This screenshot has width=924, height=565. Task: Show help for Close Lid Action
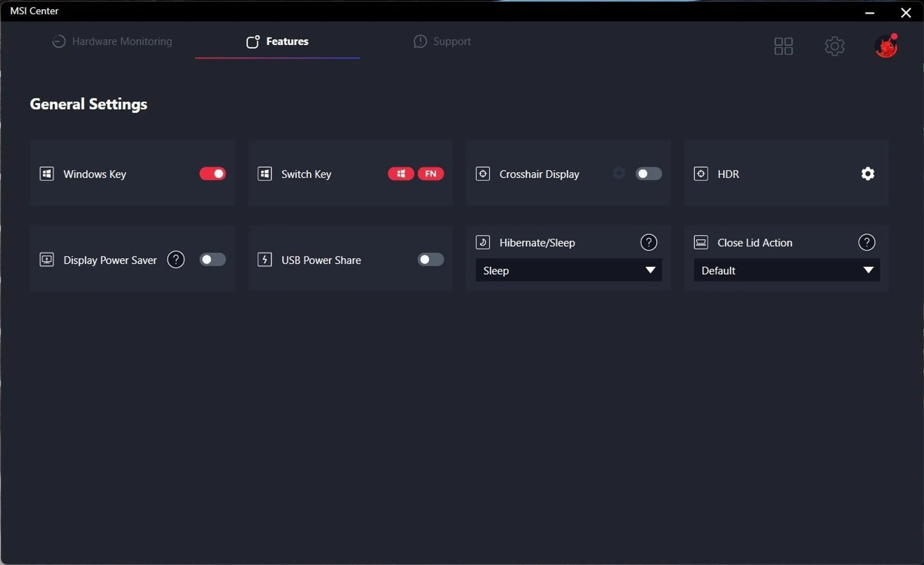pos(867,242)
